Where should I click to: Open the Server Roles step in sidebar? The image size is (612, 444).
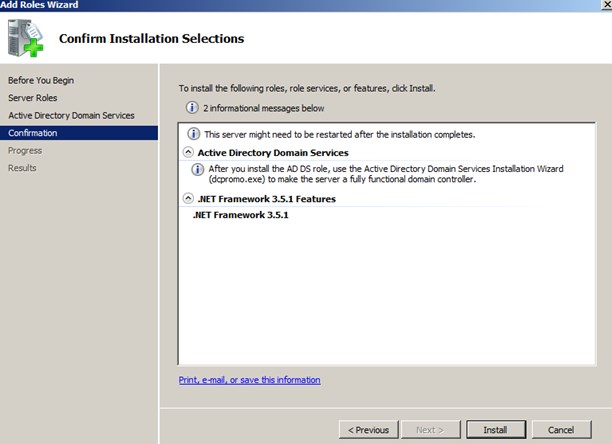click(33, 98)
